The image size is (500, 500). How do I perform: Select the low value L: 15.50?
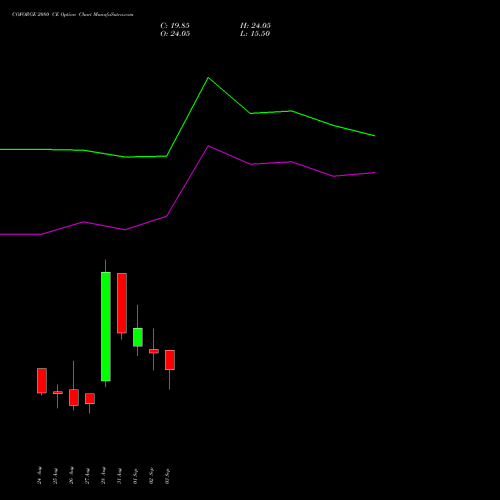[255, 34]
